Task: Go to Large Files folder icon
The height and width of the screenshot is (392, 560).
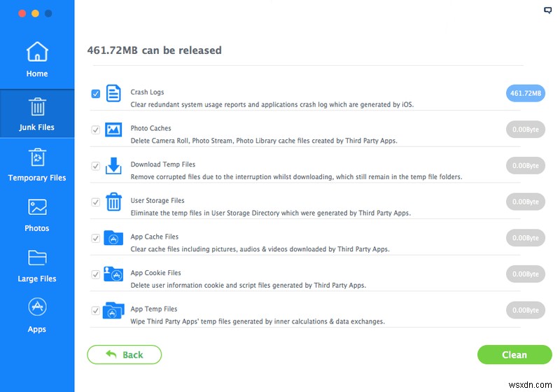Action: [37, 258]
